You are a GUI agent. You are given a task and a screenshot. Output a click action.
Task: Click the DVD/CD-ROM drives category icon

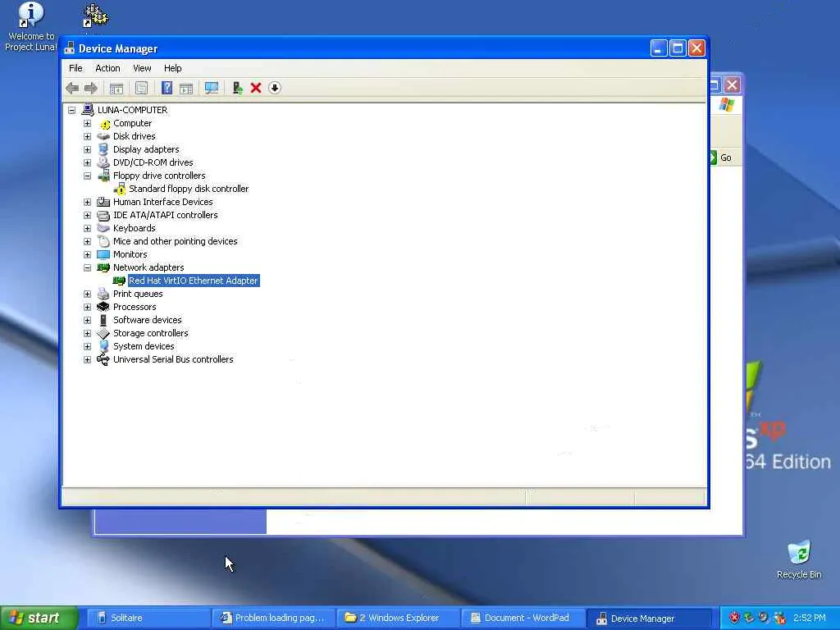[x=103, y=162]
